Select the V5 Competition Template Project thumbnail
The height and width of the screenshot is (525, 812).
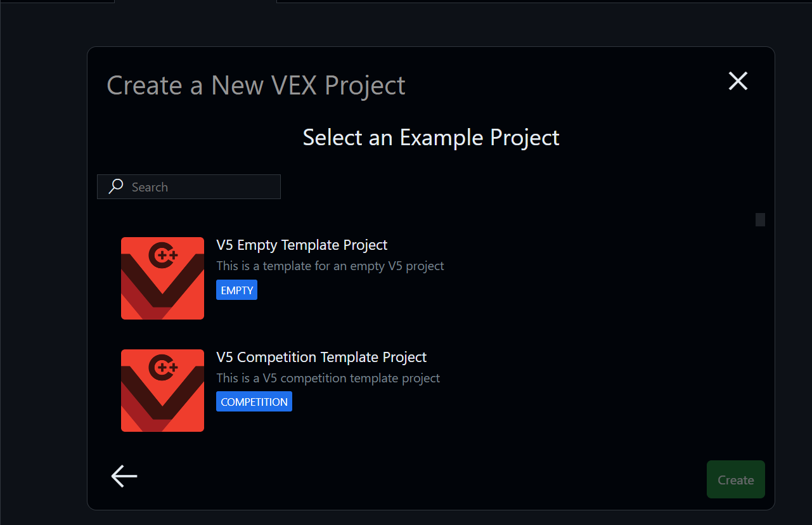[x=162, y=391]
